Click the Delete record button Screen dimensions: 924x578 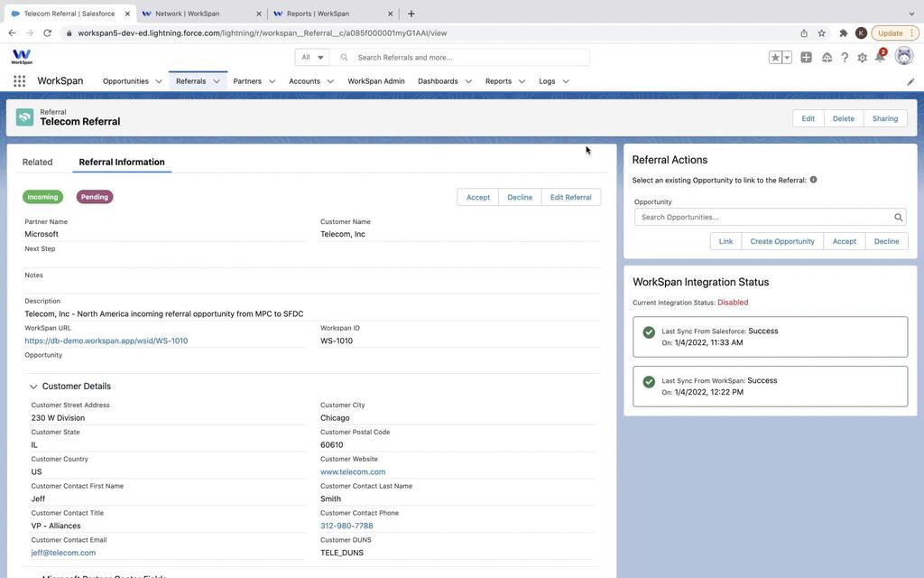844,118
